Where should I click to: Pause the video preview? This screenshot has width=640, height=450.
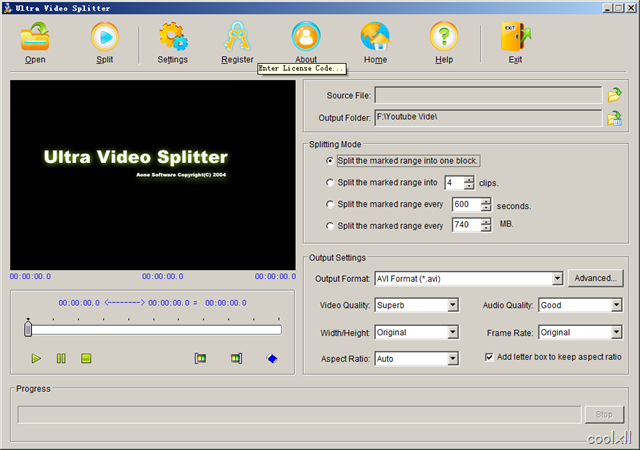[x=61, y=359]
